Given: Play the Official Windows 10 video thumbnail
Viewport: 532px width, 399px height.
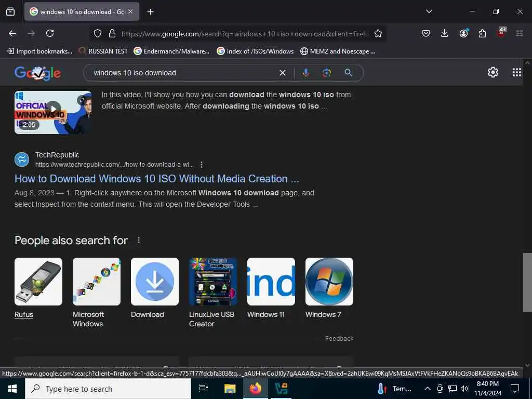Looking at the screenshot, I should coord(53,112).
